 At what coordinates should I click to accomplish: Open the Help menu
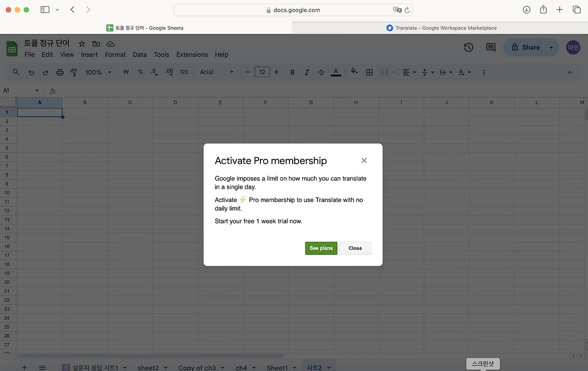click(x=221, y=54)
